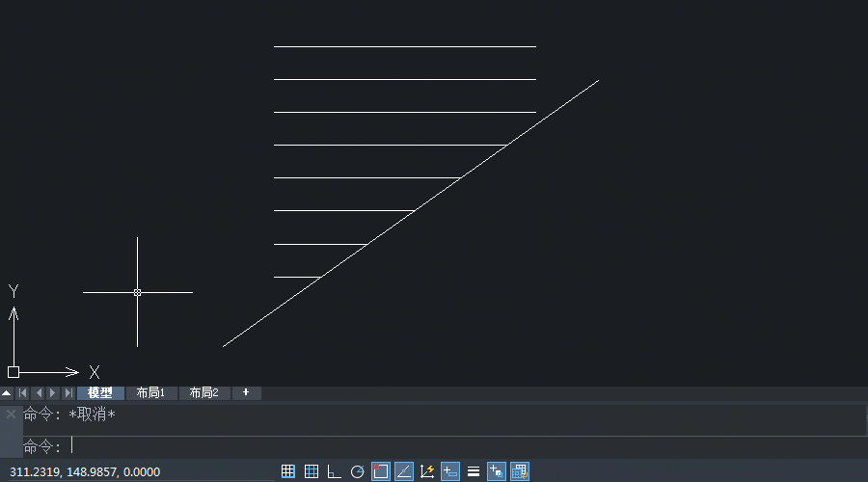Click the object snap tracking icon
The image size is (868, 482).
(x=404, y=471)
